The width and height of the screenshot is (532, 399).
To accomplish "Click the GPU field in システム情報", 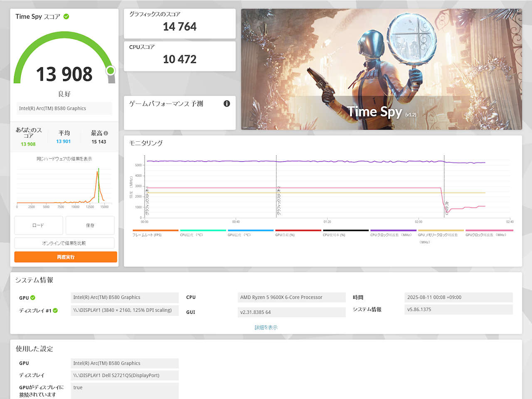I will pyautogui.click(x=125, y=298).
